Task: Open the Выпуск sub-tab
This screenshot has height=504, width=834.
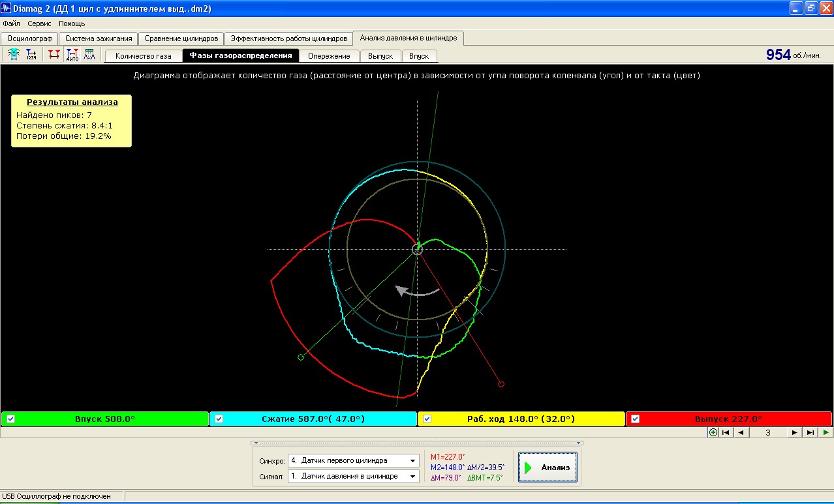Action: [380, 56]
